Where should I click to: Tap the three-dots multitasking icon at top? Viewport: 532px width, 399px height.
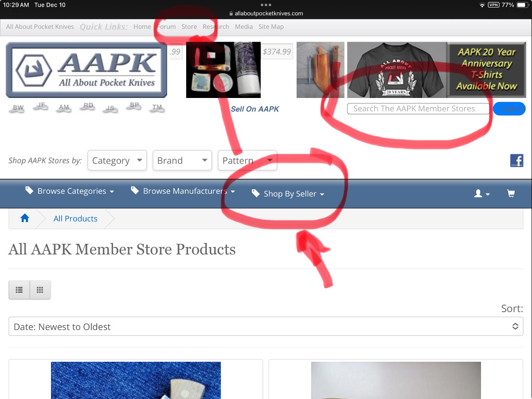pos(266,5)
